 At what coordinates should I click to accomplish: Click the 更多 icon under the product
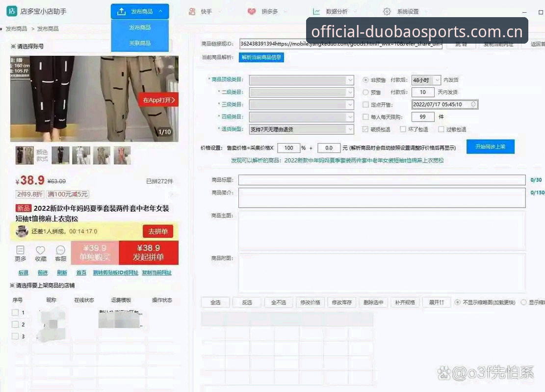tap(21, 250)
